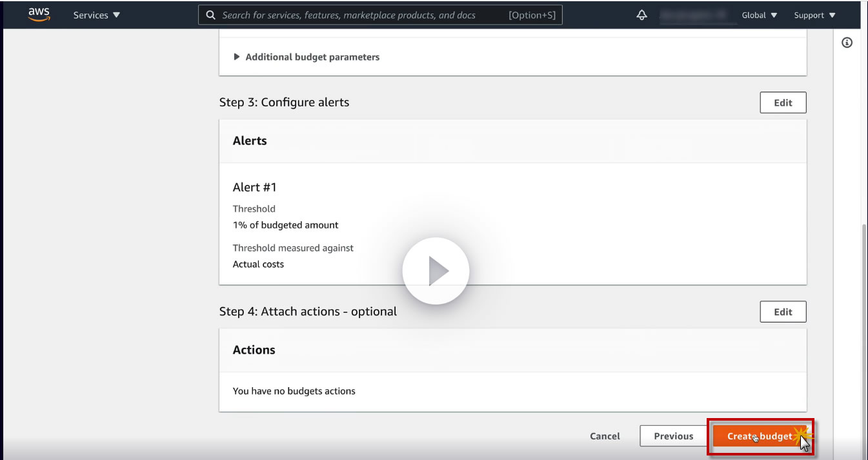The width and height of the screenshot is (868, 460).
Task: Click Edit for Step 4 Attach actions
Action: 783,312
